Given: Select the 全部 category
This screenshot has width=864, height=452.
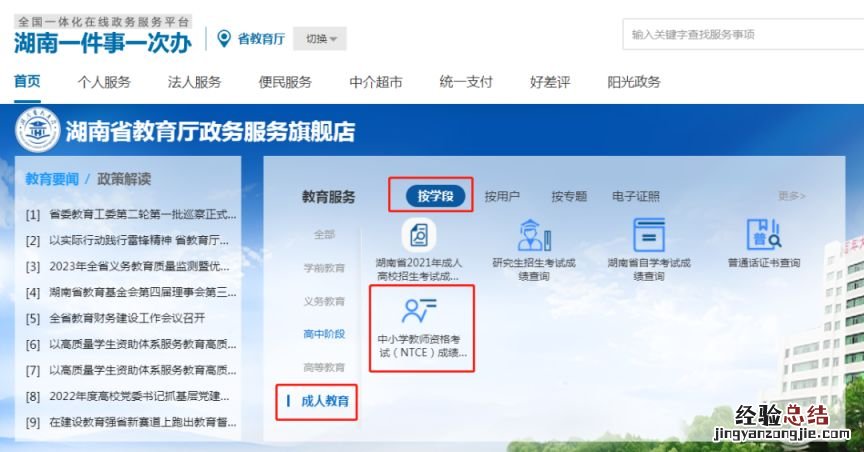Looking at the screenshot, I should pyautogui.click(x=325, y=234).
